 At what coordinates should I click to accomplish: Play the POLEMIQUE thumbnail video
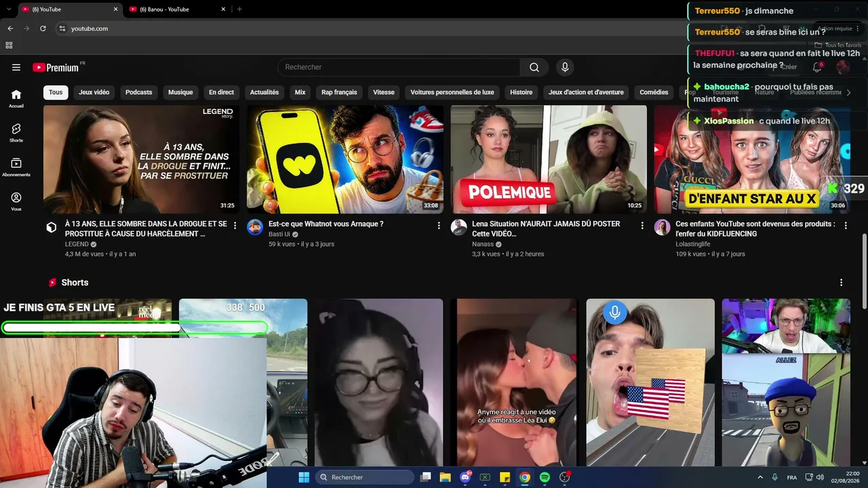[549, 159]
